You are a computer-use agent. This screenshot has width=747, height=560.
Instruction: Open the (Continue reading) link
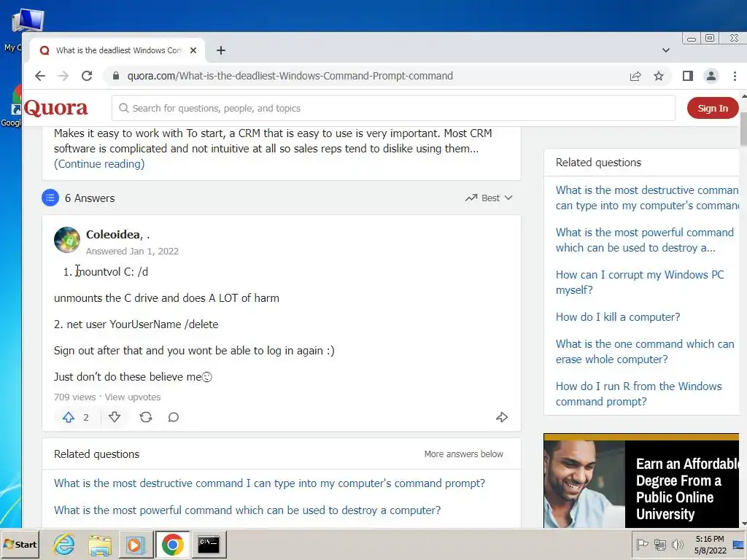click(x=99, y=164)
